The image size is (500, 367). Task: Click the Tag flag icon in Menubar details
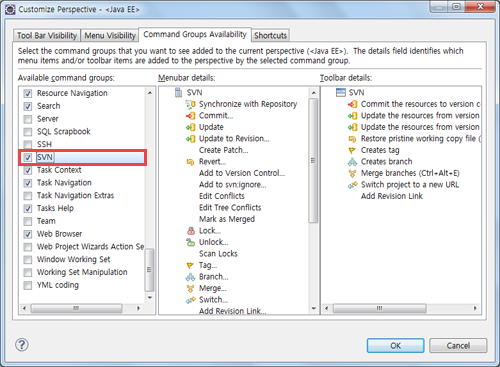(x=190, y=266)
